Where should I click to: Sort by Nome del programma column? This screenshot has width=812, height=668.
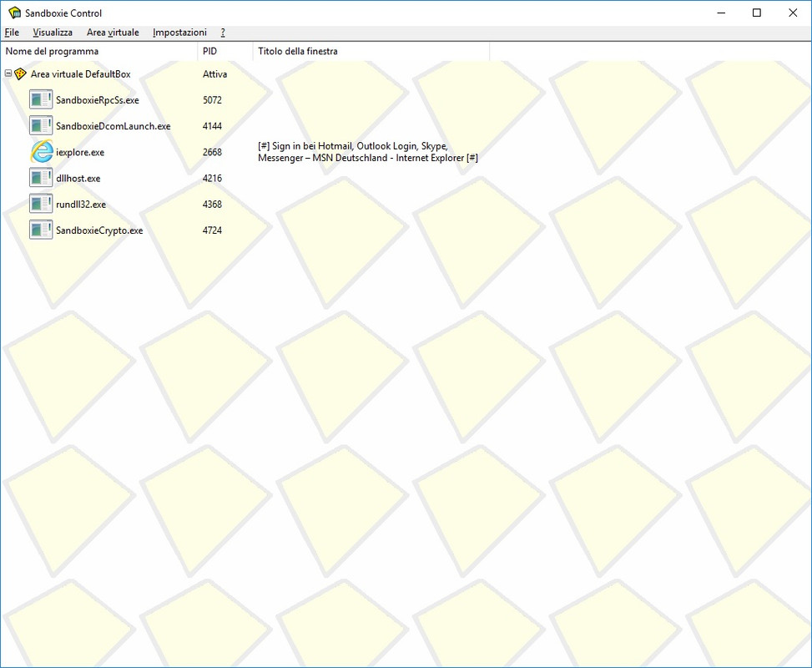point(99,51)
